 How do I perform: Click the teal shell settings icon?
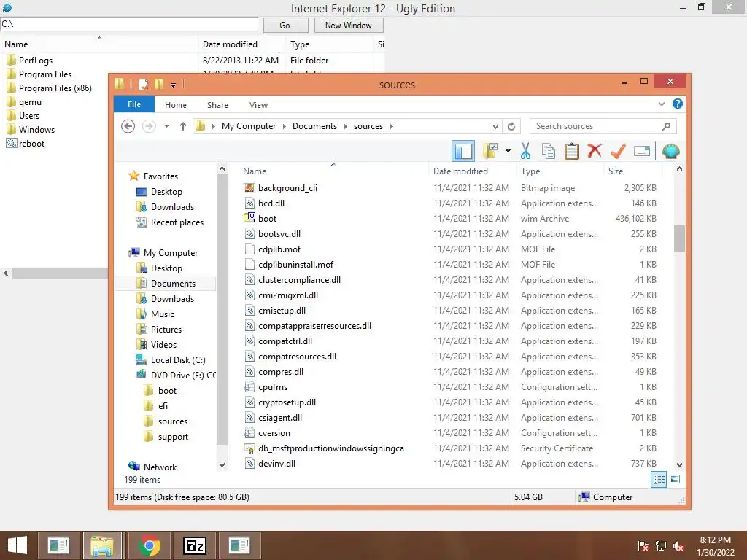(671, 152)
